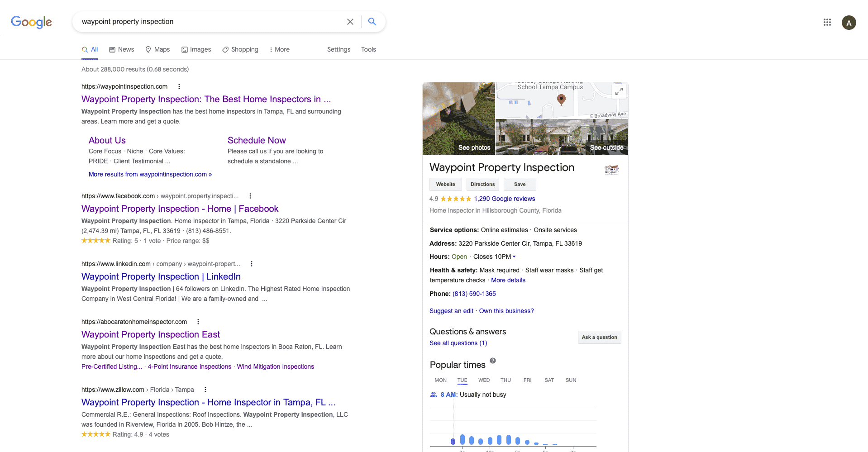Image resolution: width=868 pixels, height=452 pixels.
Task: Click the map thumbnail area
Action: point(562,100)
